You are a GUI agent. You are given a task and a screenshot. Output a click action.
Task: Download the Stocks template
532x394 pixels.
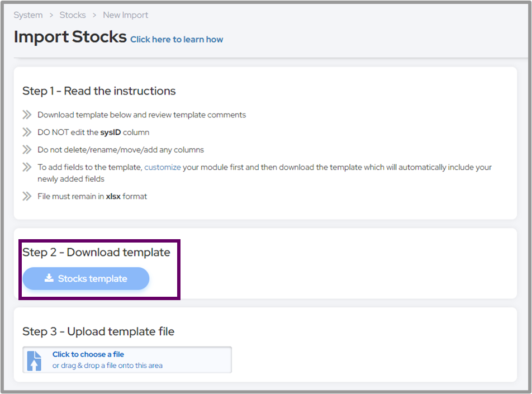(86, 278)
